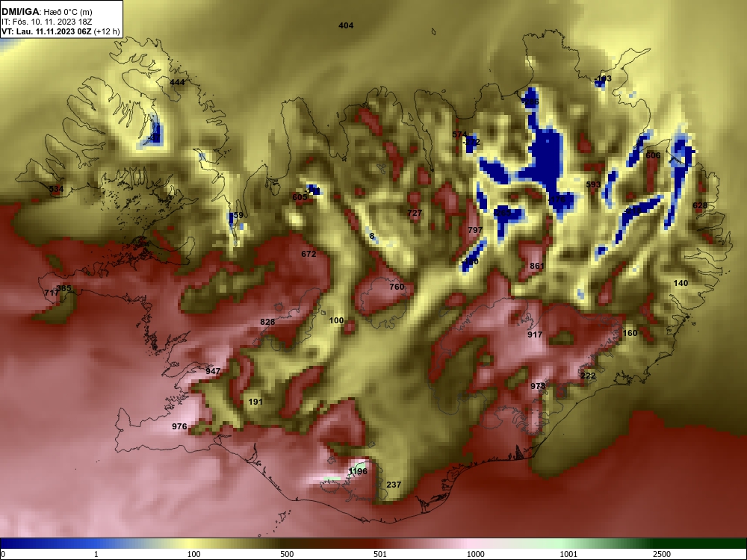
Task: Click the 1196 label near the south coast
Action: click(x=358, y=471)
